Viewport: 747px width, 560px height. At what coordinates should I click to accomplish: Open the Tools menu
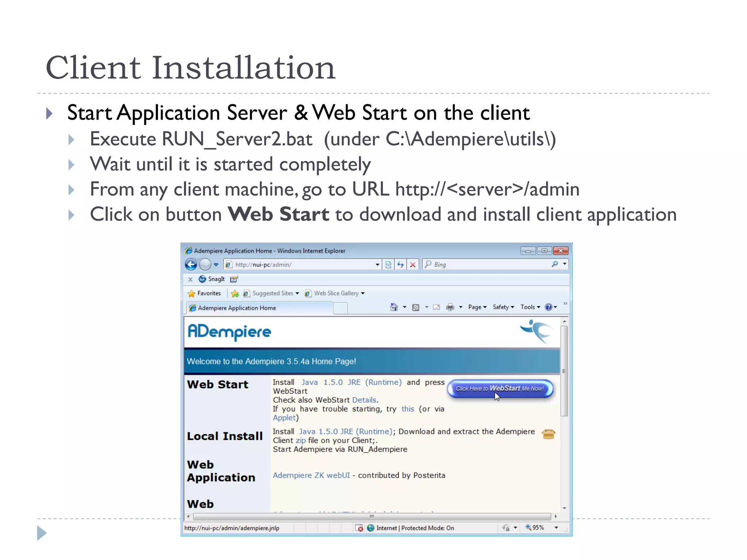(530, 307)
